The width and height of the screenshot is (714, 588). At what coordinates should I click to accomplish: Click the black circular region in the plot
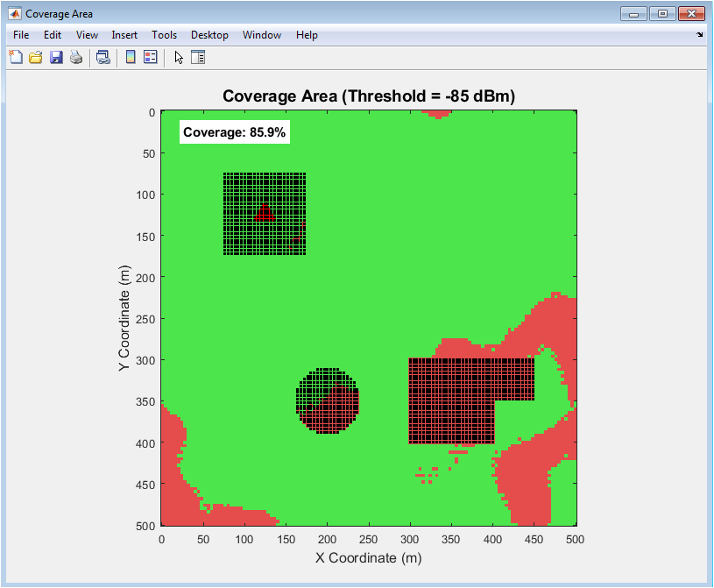(x=327, y=400)
